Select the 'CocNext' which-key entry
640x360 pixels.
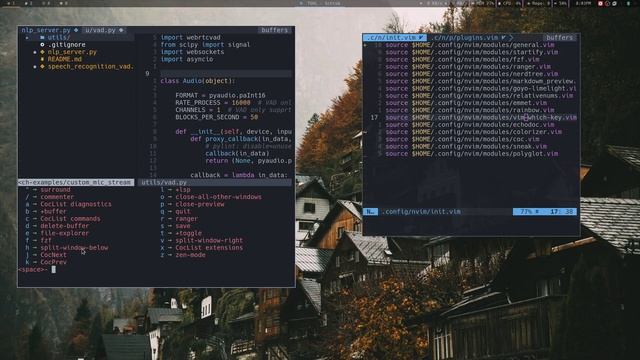tap(53, 255)
